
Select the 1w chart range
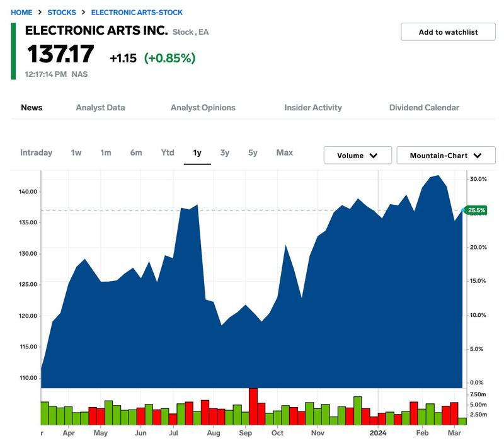pyautogui.click(x=76, y=152)
